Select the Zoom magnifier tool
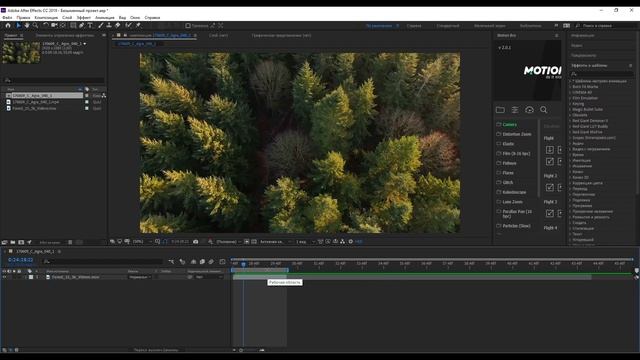The image size is (640, 360). click(36, 25)
